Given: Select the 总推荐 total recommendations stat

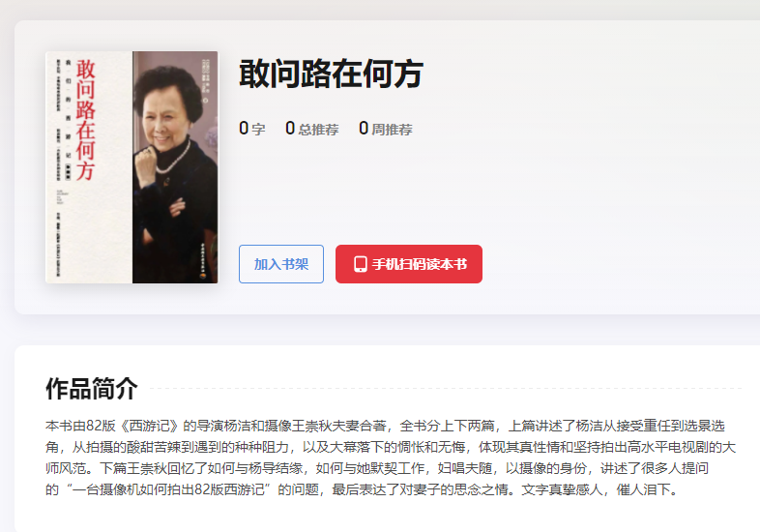Looking at the screenshot, I should pyautogui.click(x=312, y=129).
